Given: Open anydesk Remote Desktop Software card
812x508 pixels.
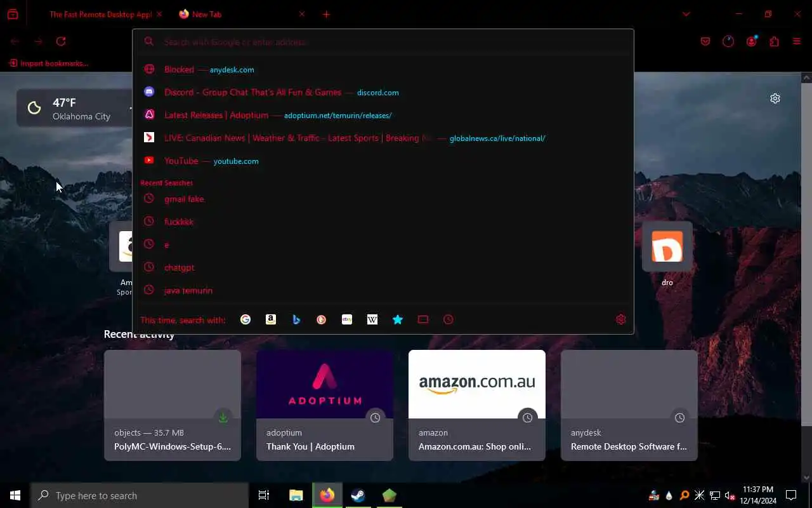Looking at the screenshot, I should [629, 405].
